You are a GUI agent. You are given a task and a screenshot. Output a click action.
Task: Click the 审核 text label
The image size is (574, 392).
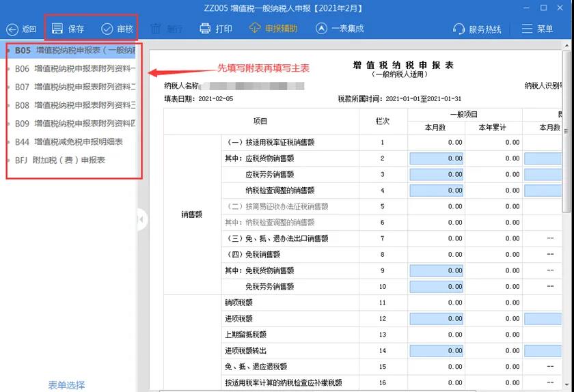(x=125, y=29)
